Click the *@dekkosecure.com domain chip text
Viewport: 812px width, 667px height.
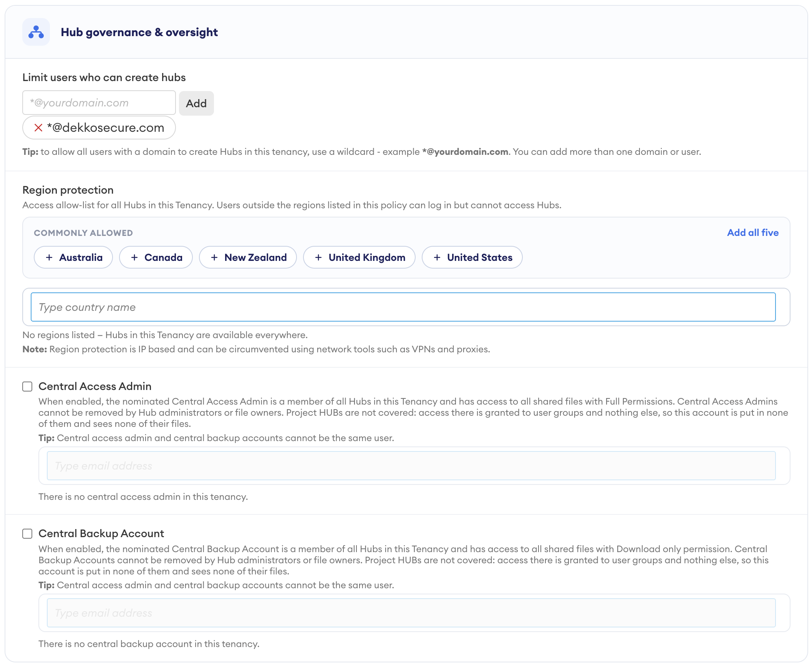tap(106, 128)
